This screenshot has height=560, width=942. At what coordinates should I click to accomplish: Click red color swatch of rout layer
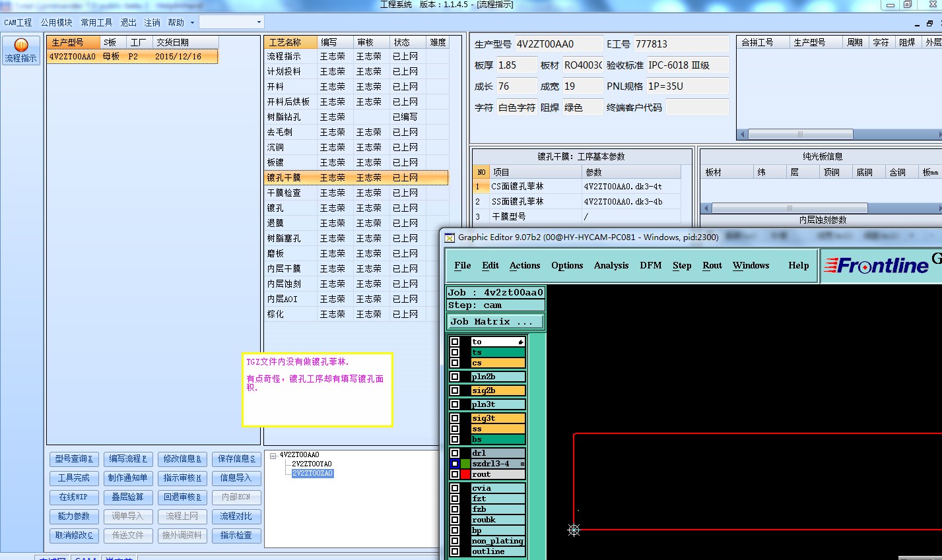click(x=465, y=474)
